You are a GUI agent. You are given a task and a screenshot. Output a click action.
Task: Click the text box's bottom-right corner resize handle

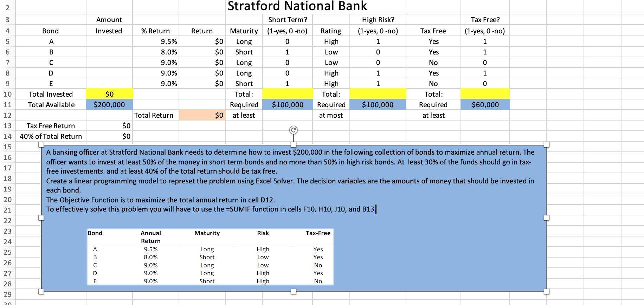click(546, 292)
